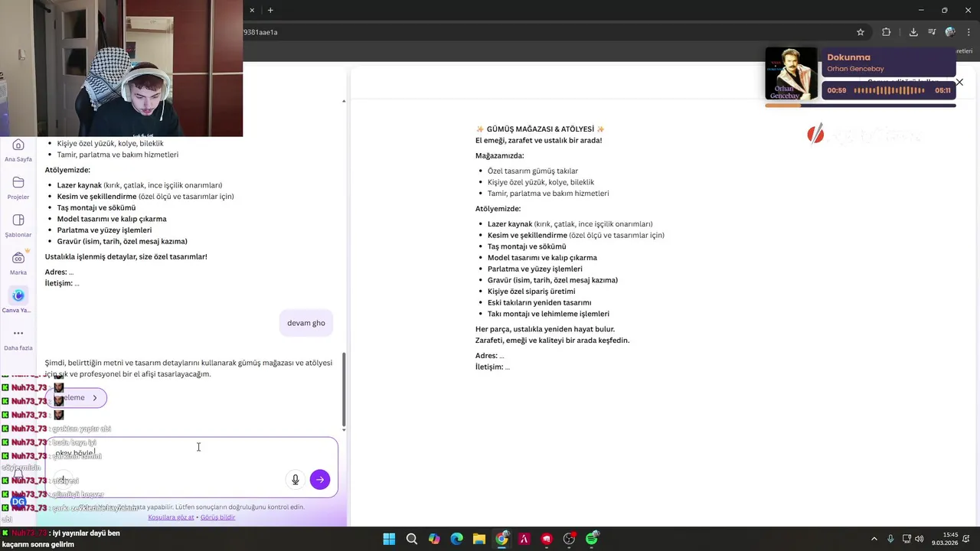Open a new browser tab

[270, 10]
